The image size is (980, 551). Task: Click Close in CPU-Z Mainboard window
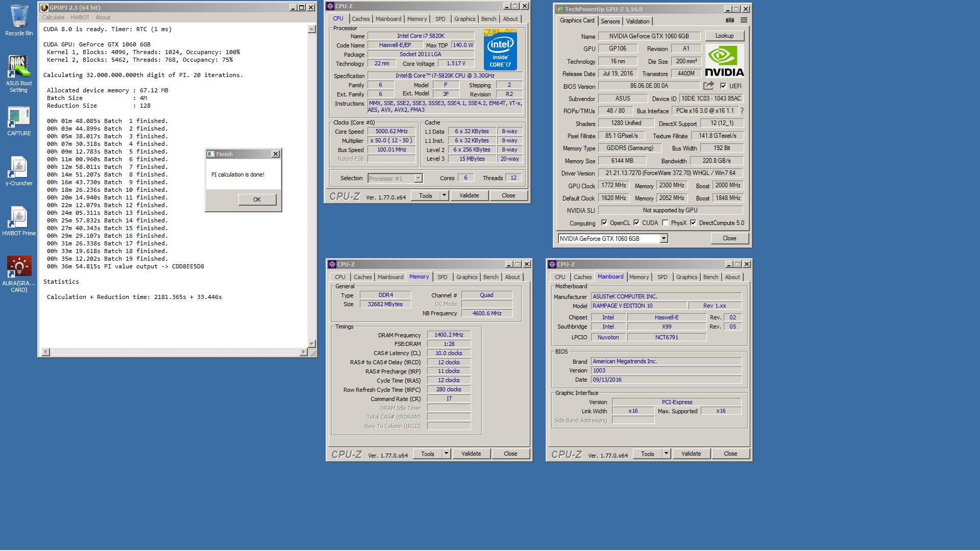point(730,454)
